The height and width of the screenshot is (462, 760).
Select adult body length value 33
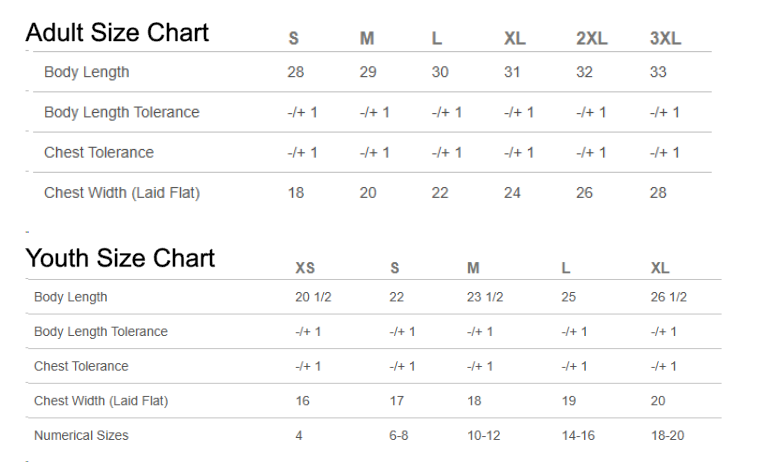pos(658,72)
